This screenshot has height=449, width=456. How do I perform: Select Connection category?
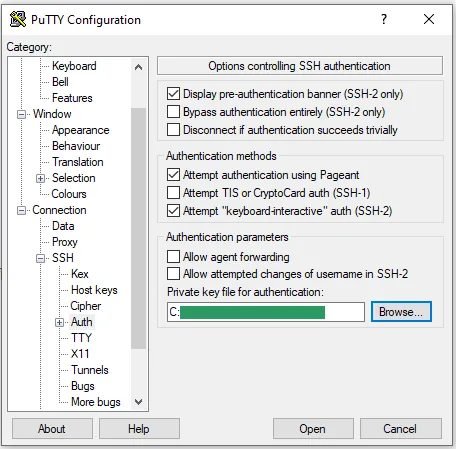[x=59, y=210]
